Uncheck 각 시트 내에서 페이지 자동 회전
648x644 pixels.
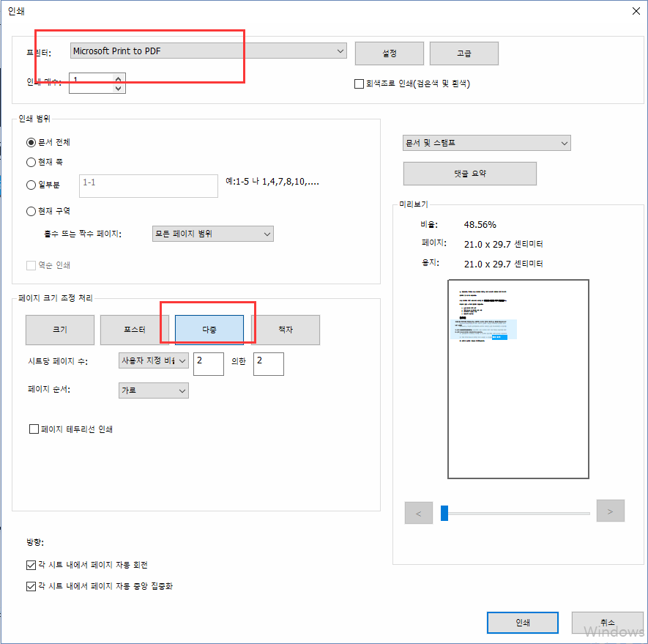point(31,565)
